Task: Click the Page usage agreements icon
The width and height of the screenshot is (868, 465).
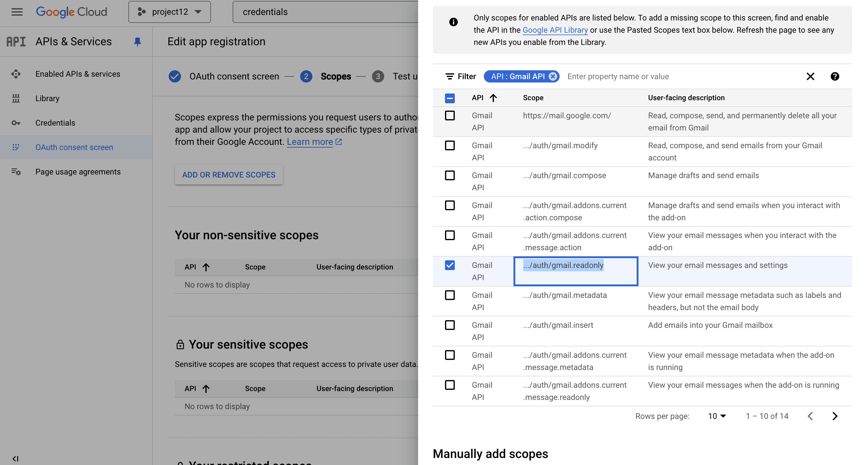Action: coord(16,172)
